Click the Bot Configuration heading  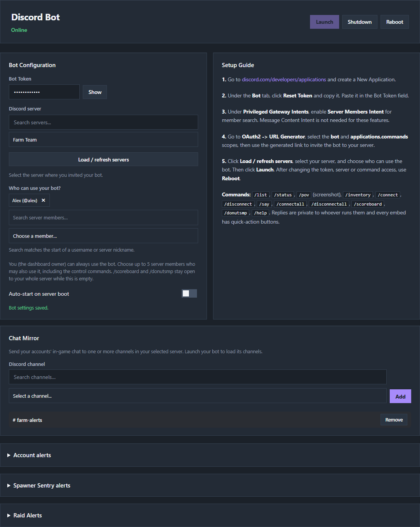click(x=32, y=65)
